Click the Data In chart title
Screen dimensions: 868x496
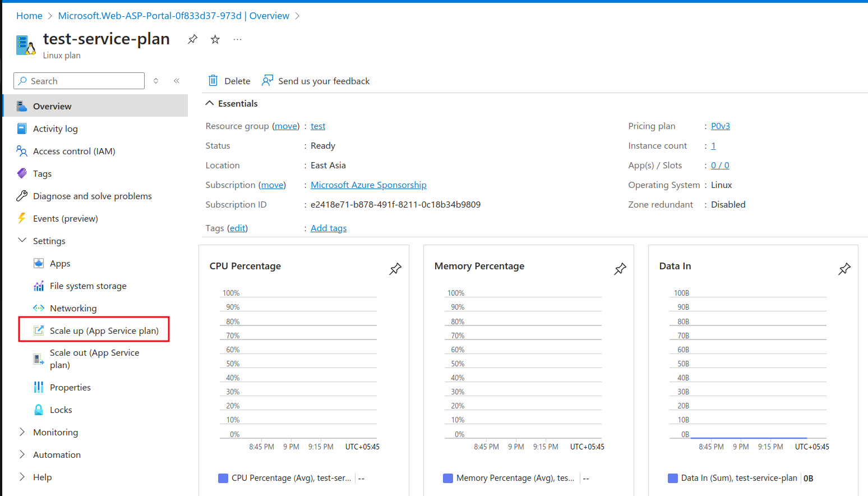pos(675,266)
